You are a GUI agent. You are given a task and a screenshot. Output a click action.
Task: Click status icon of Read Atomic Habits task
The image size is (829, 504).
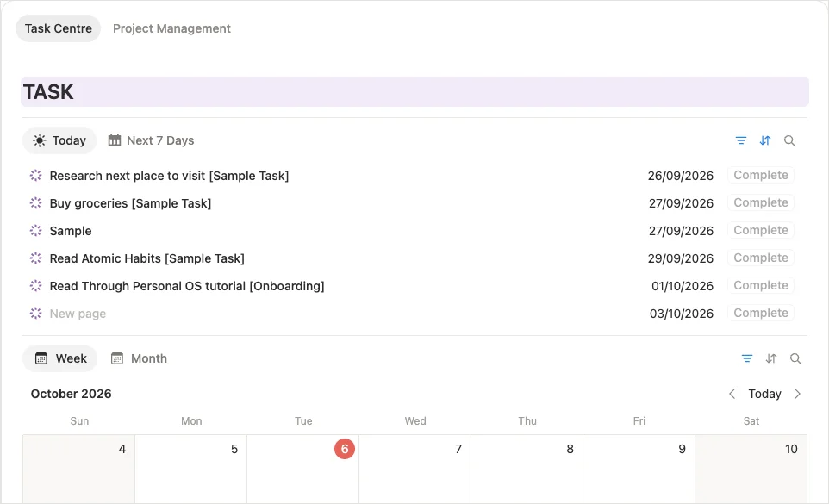(35, 258)
